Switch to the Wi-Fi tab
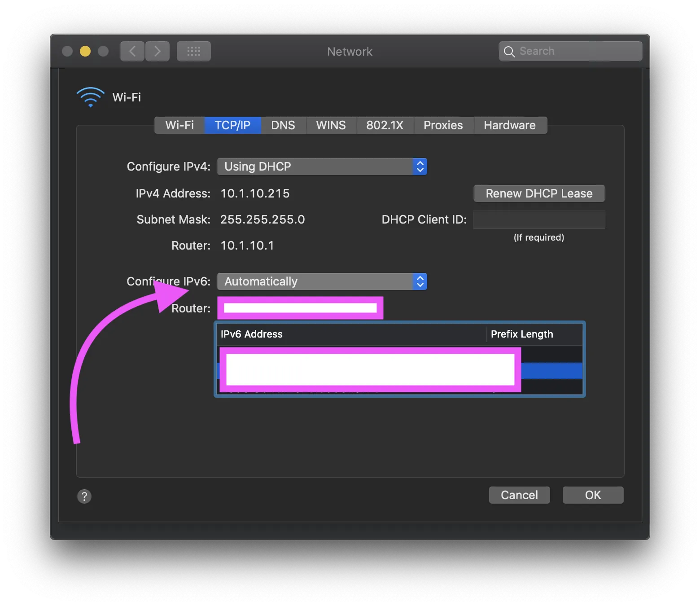Screen dimensions: 700x606 tap(179, 125)
